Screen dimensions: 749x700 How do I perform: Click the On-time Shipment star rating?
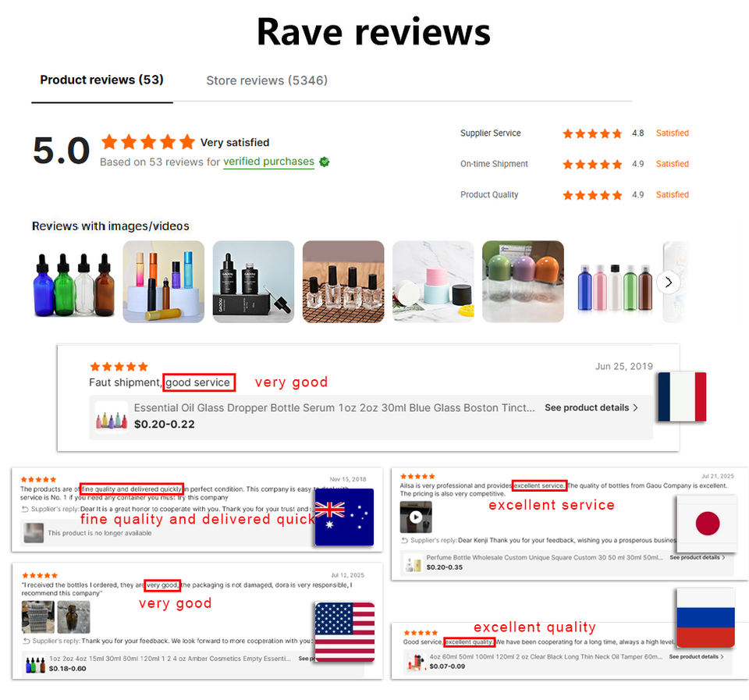tap(592, 165)
